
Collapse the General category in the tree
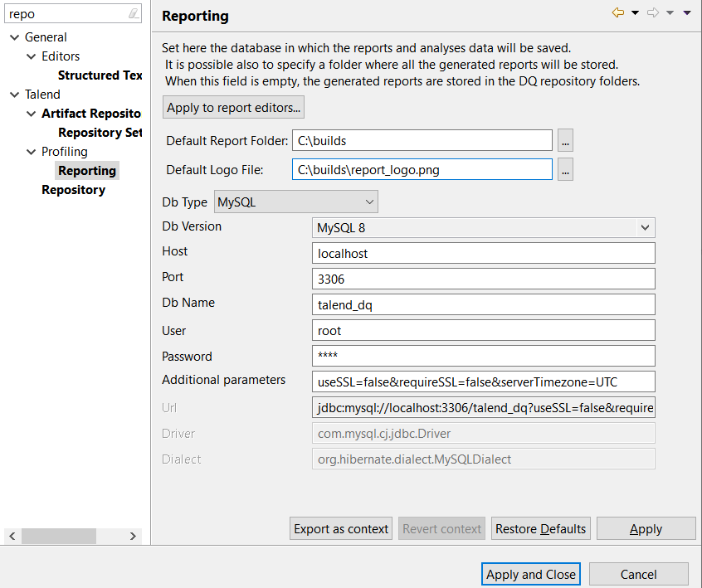click(13, 36)
